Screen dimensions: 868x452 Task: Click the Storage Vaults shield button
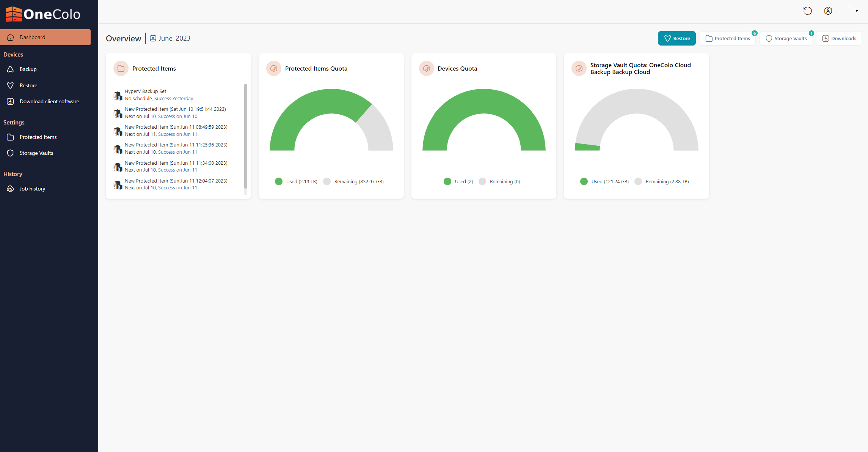pos(786,38)
